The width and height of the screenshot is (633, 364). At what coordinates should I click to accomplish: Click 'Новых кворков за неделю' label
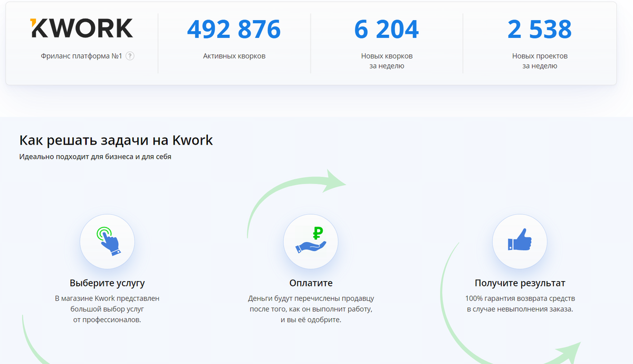click(387, 61)
